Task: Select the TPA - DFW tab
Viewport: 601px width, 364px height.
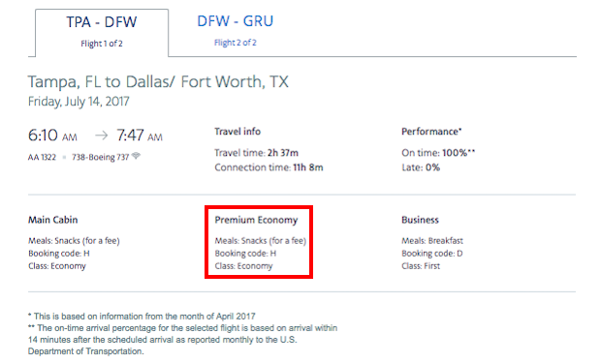Action: [102, 33]
